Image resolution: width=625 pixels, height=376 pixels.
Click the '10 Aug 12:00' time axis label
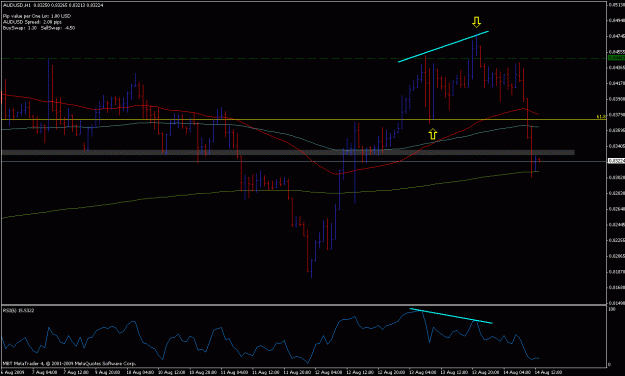pyautogui.click(x=172, y=372)
